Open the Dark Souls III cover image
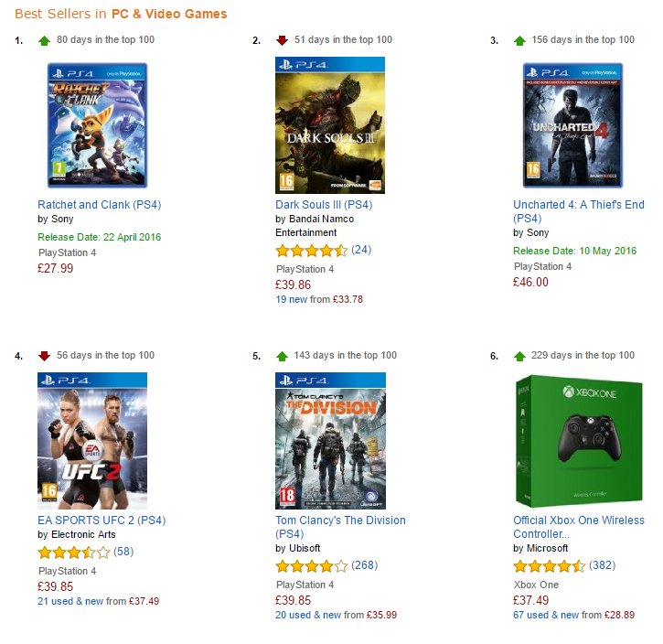 (330, 125)
